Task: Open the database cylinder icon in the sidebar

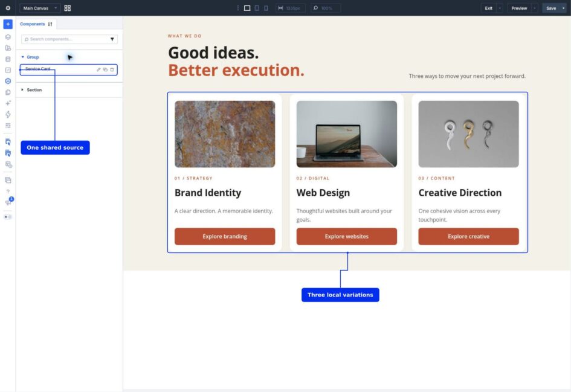Action: [8, 59]
